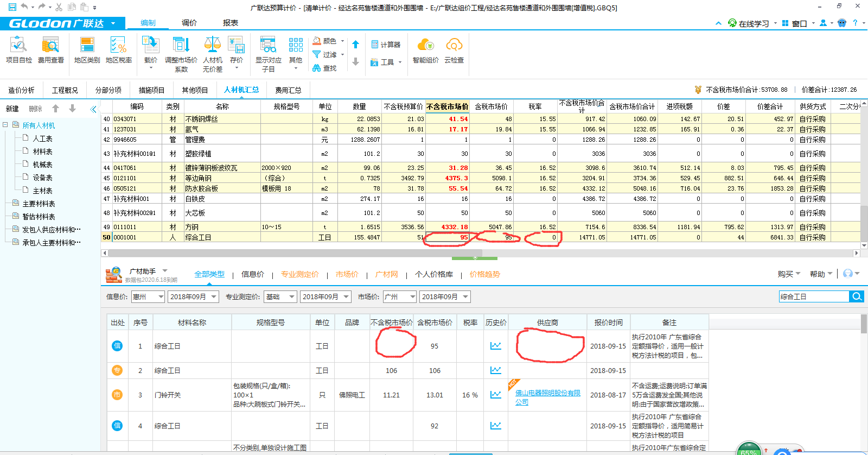Click the 查找 binoculars find tool
The image size is (868, 455).
pos(324,68)
